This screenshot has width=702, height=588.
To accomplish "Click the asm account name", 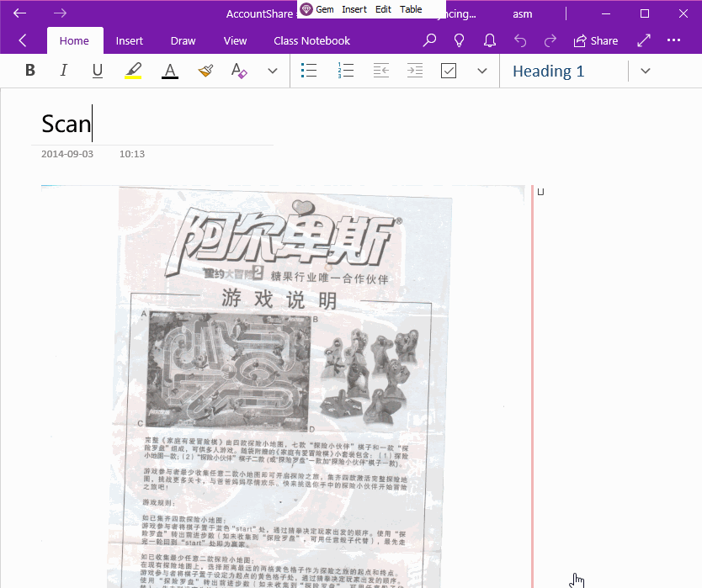I will point(523,14).
